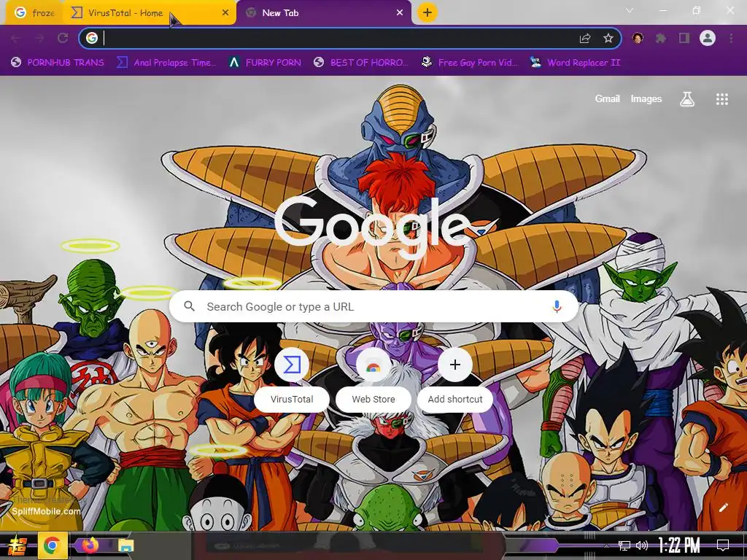Open the pinned avatar extension icon

(638, 38)
